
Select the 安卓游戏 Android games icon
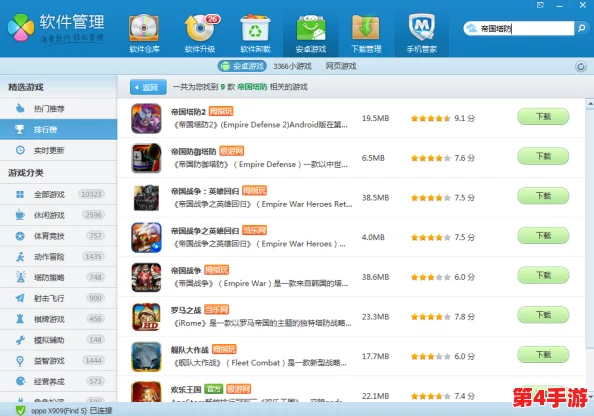(x=311, y=33)
